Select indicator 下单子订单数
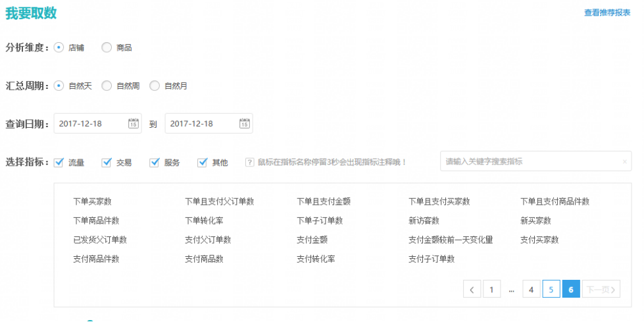The height and width of the screenshot is (322, 644). (320, 221)
